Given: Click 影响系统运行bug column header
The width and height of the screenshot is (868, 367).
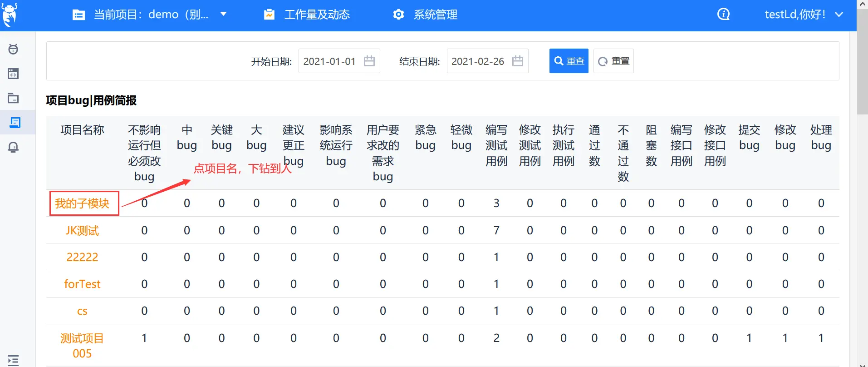Looking at the screenshot, I should click(x=336, y=145).
